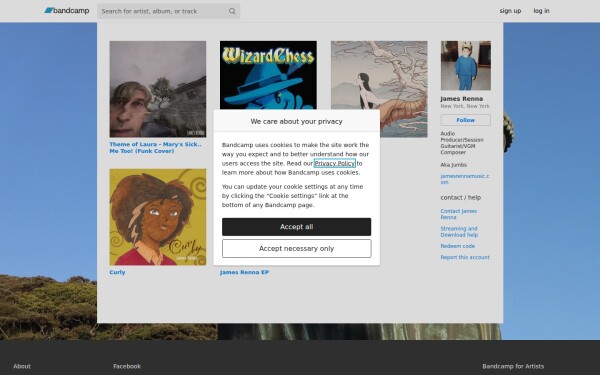This screenshot has width=600, height=375.
Task: Click the 'We care about your privacy' heading
Action: point(296,121)
